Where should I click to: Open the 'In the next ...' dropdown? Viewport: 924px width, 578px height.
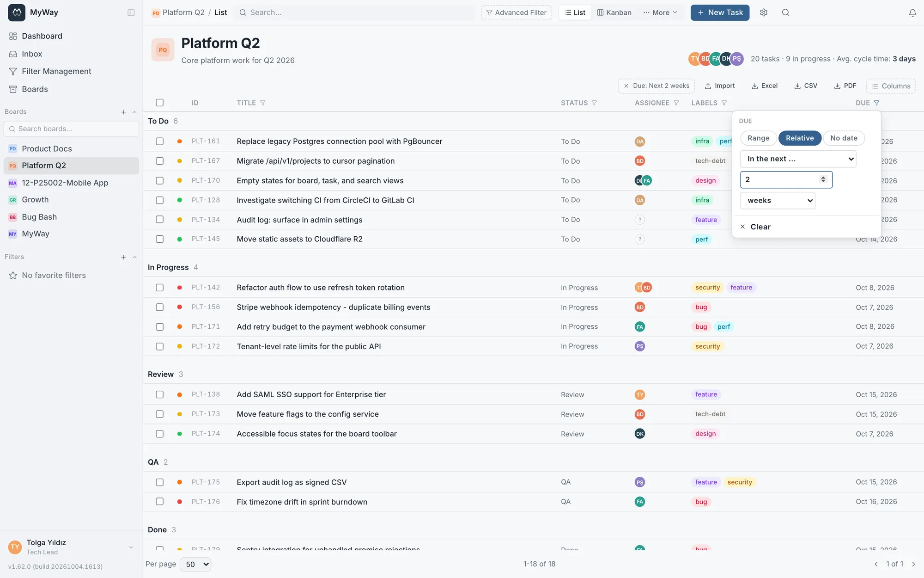(798, 159)
